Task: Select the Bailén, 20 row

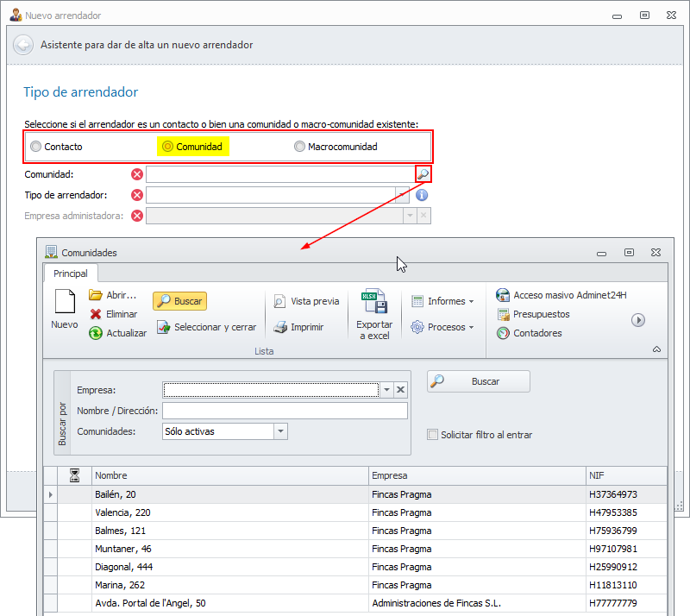Action: coord(355,494)
